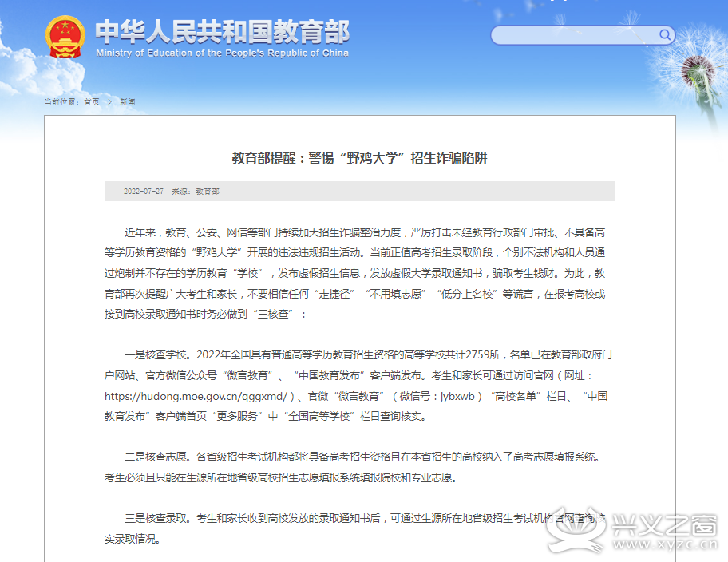Open the 首页 breadcrumb link
The height and width of the screenshot is (562, 728).
point(92,101)
